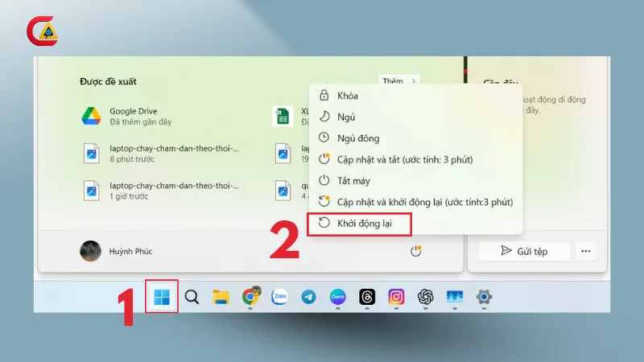
Task: Open image file from 8 phút trước
Action: click(x=160, y=154)
